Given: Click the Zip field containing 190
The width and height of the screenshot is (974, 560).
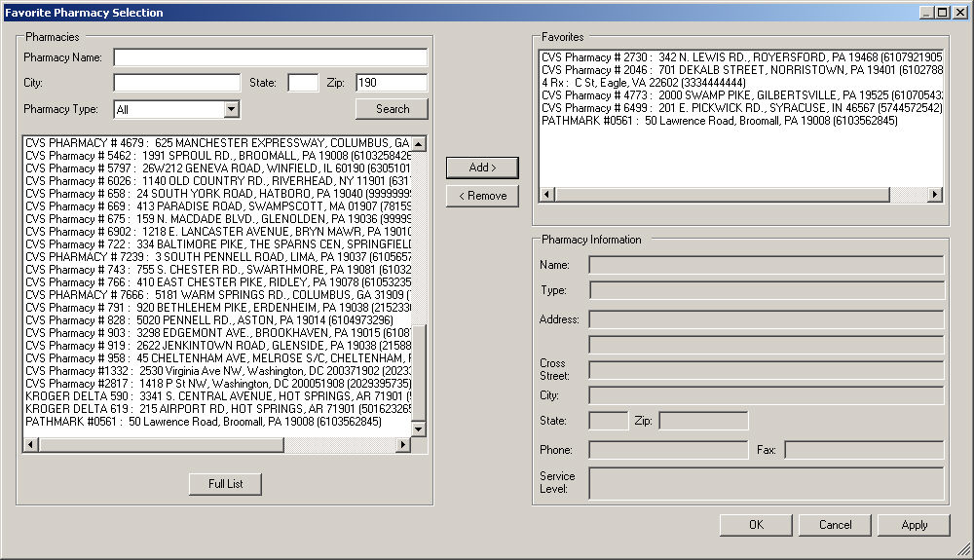Looking at the screenshot, I should click(x=392, y=83).
